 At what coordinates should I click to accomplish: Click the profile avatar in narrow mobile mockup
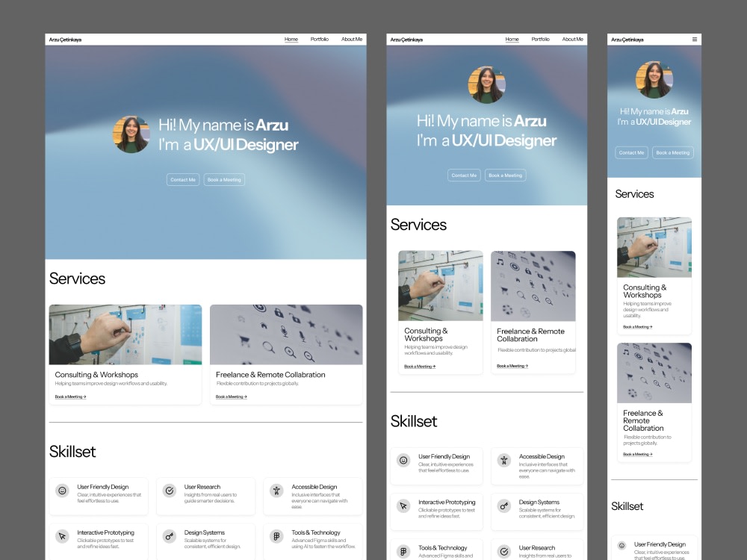(x=654, y=79)
